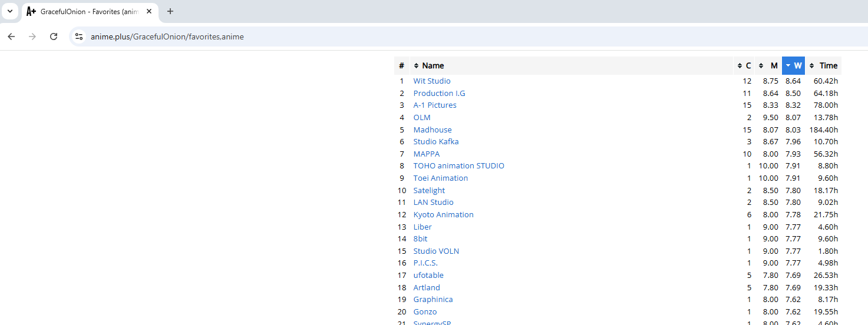Screen dimensions: 868x325
Task: Open a new tab with the plus icon
Action: (170, 11)
